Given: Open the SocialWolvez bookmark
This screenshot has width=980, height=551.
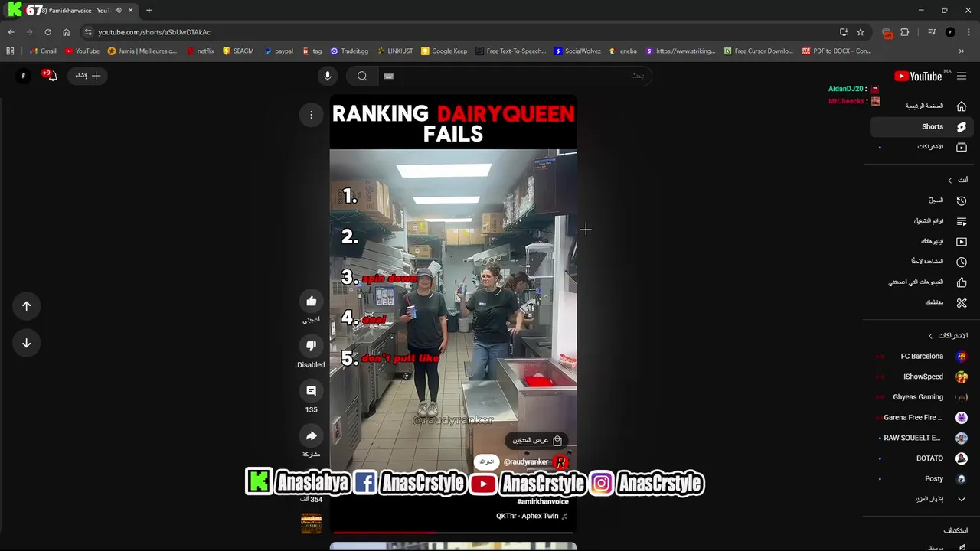Looking at the screenshot, I should [x=577, y=51].
